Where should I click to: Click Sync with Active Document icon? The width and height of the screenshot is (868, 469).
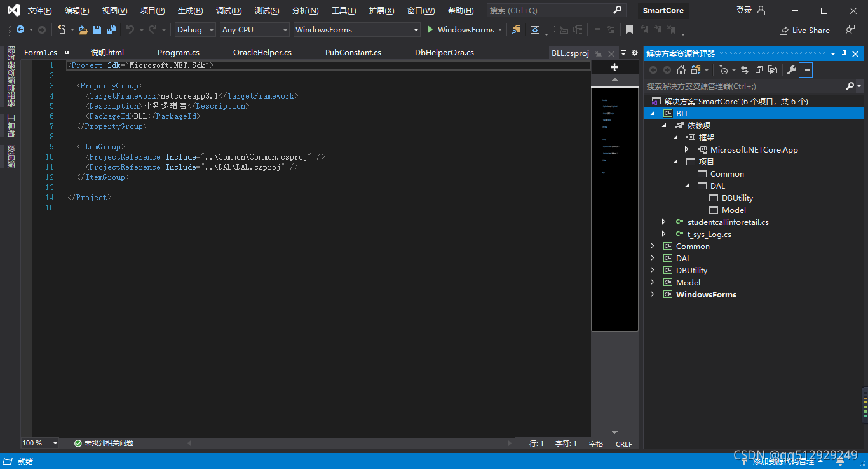click(x=745, y=70)
